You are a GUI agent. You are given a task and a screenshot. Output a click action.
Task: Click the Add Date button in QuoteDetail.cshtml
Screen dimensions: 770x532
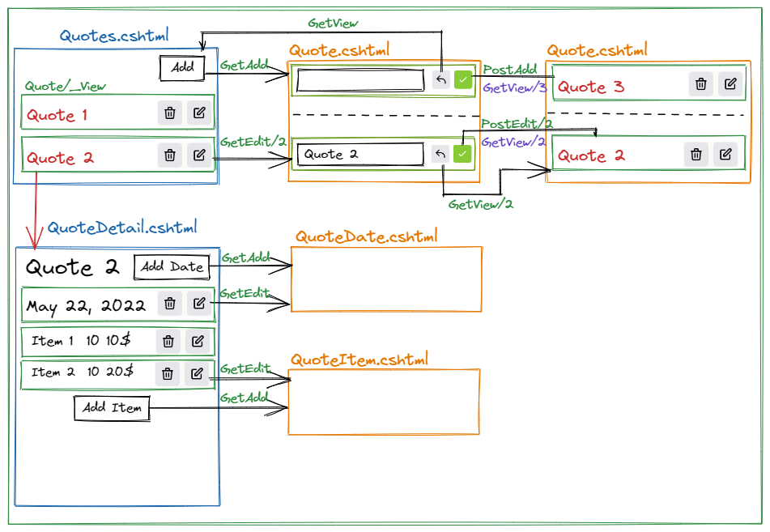point(171,266)
